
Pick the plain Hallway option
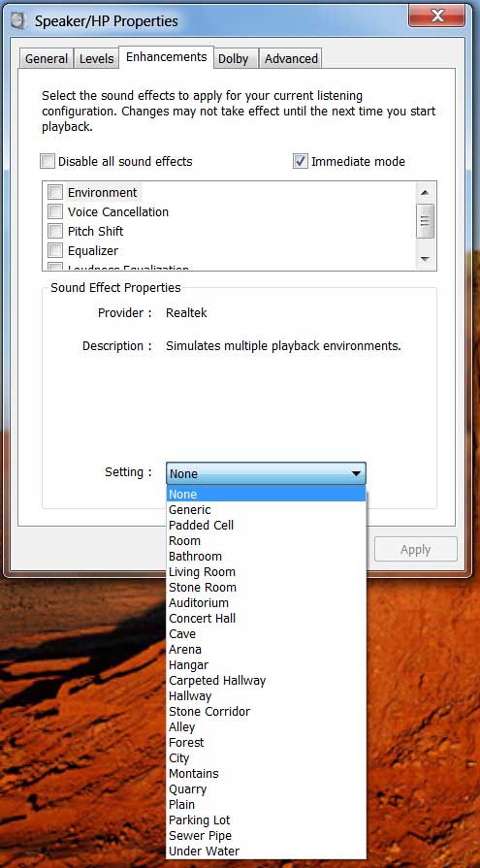(x=267, y=695)
